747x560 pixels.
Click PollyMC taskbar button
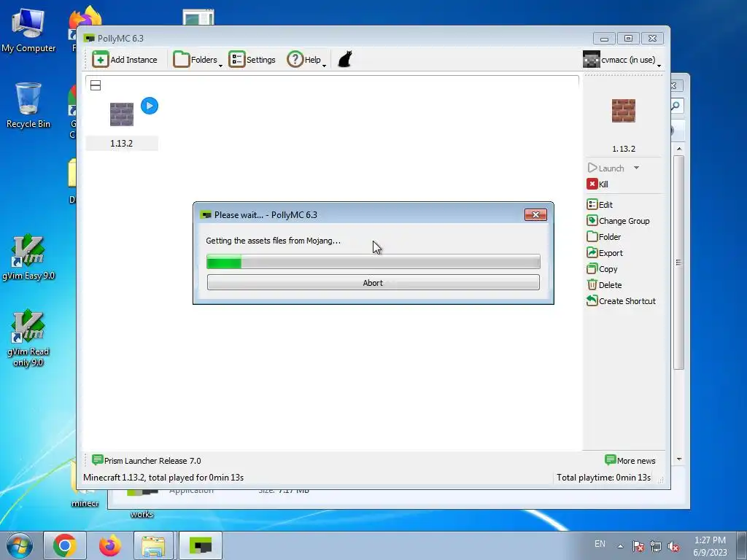click(200, 545)
